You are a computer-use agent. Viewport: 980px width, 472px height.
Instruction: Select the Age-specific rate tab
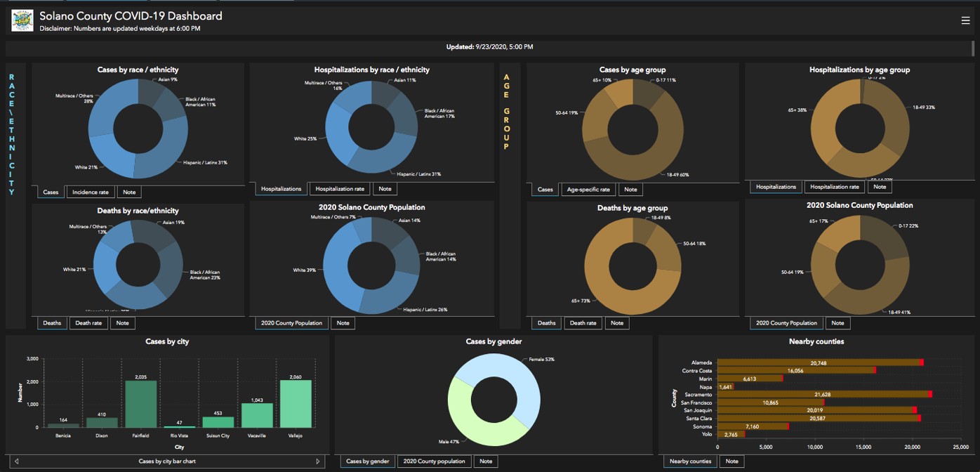(x=588, y=190)
